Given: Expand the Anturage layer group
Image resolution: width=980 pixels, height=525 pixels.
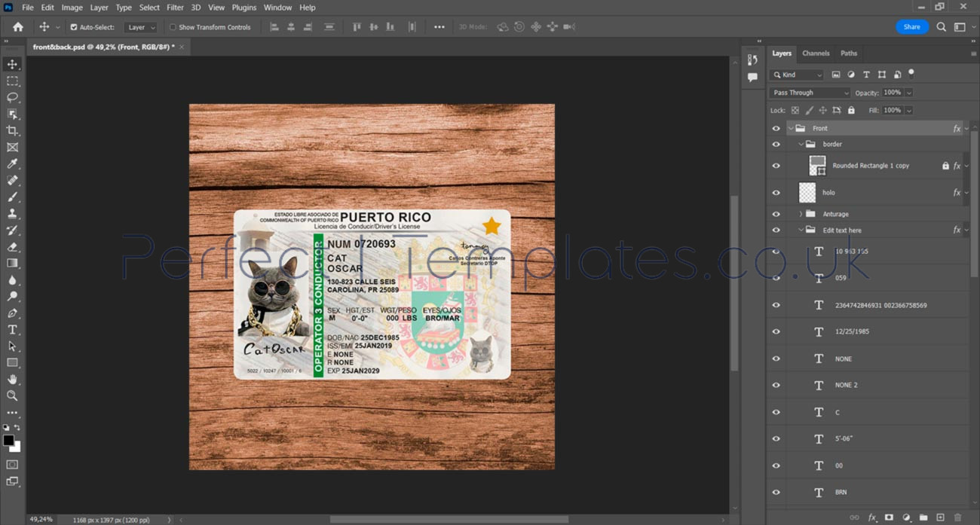Looking at the screenshot, I should (x=801, y=214).
